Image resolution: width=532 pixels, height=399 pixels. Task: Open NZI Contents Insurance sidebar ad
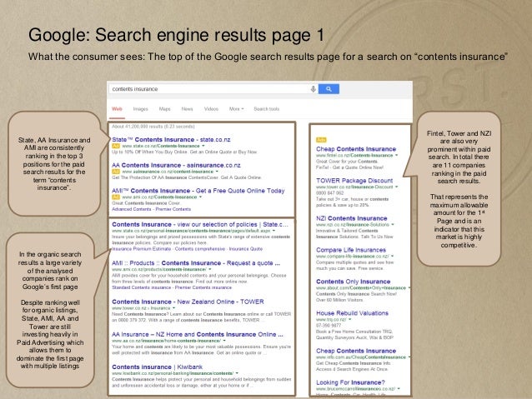(352, 218)
